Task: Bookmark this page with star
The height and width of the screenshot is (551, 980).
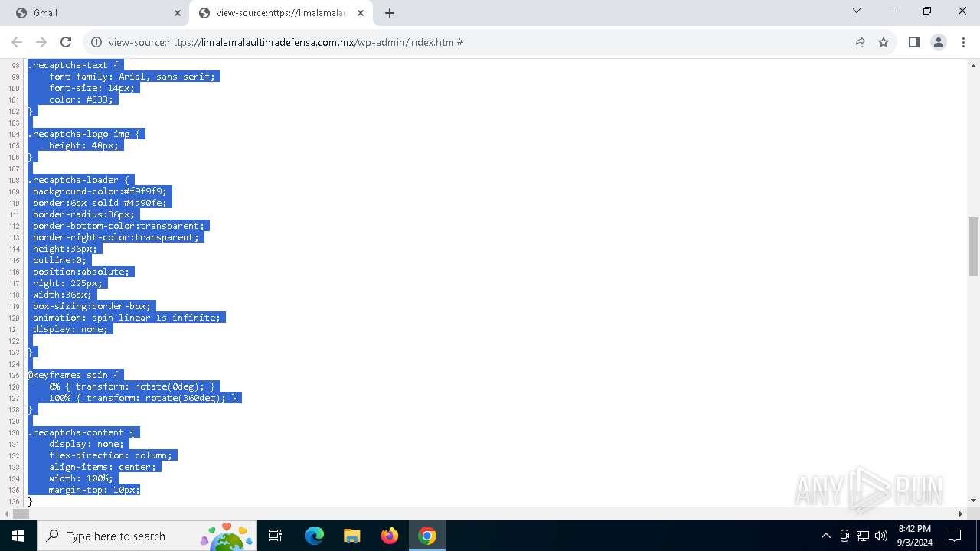Action: pos(884,42)
